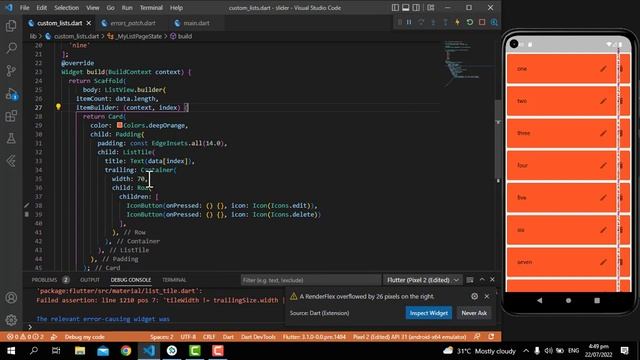Viewport: 640px width, 360px height.
Task: Toggle the bottom panel layout icon
Action: point(406,8)
